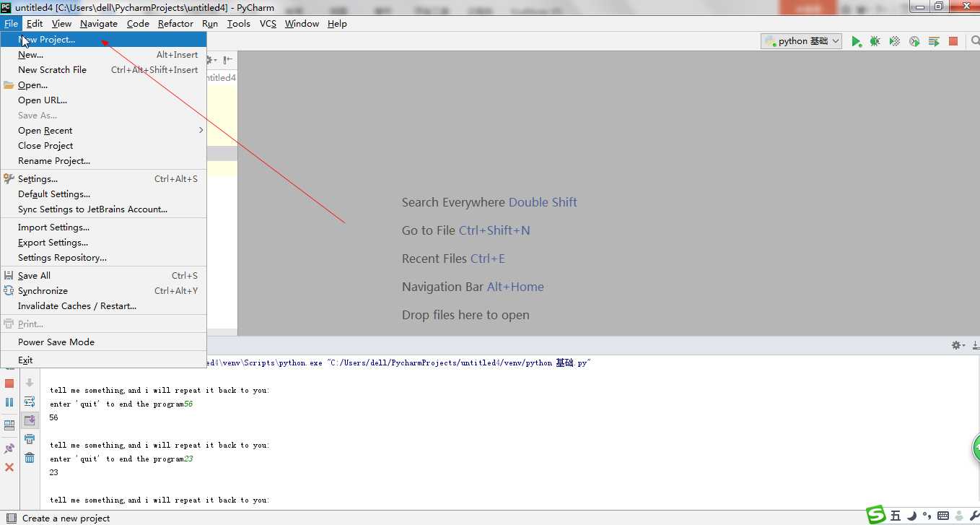Clear the console with the trash icon
Viewport: 980px width, 525px height.
coord(30,457)
